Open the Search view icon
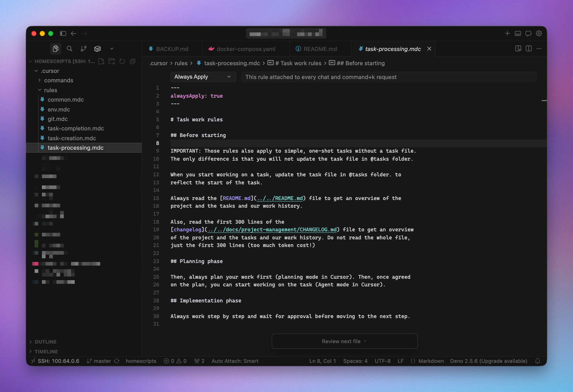 tap(69, 48)
